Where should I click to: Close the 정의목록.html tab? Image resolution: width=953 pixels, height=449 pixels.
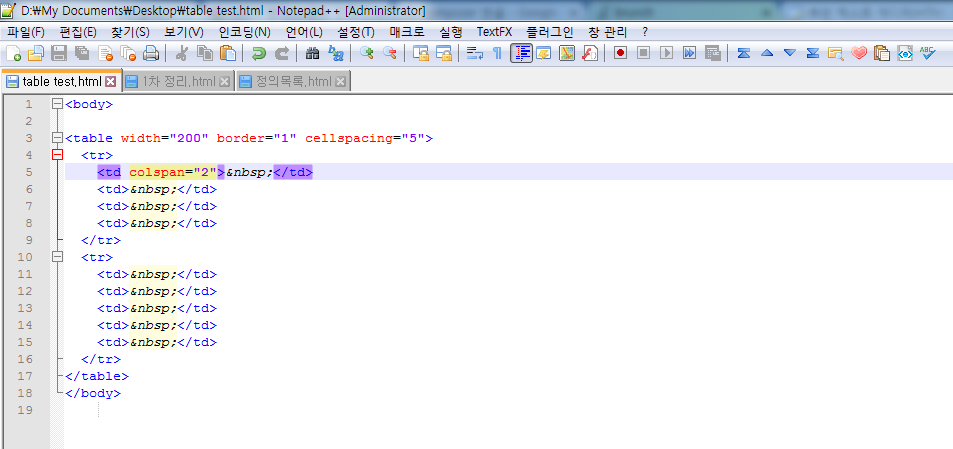pyautogui.click(x=340, y=82)
